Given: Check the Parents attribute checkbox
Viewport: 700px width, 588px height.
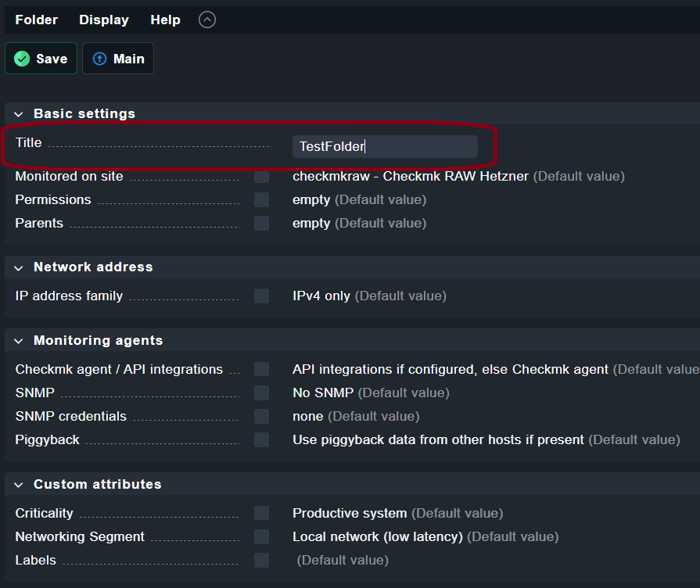Looking at the screenshot, I should [x=261, y=223].
